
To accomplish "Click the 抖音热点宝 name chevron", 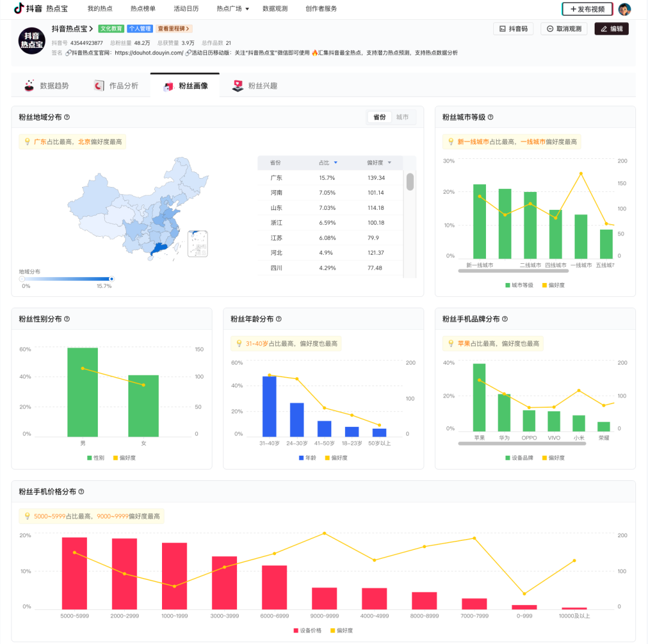I will tap(91, 29).
